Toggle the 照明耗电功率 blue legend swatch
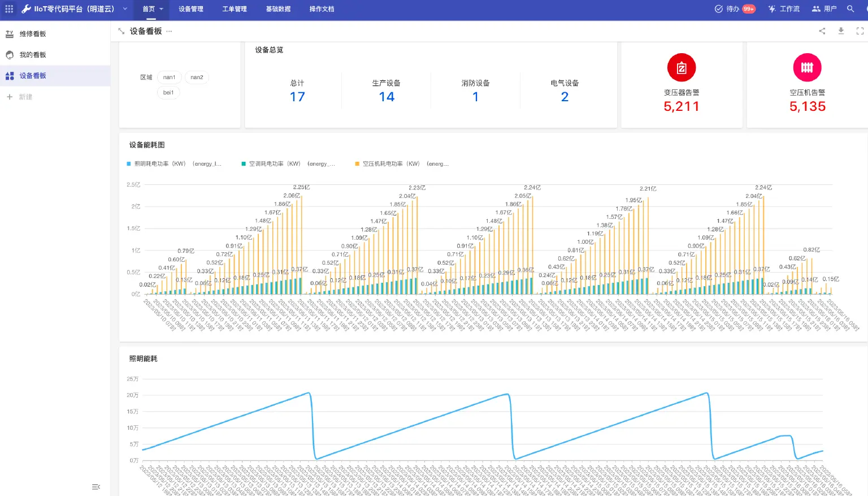The image size is (868, 496). pyautogui.click(x=129, y=164)
